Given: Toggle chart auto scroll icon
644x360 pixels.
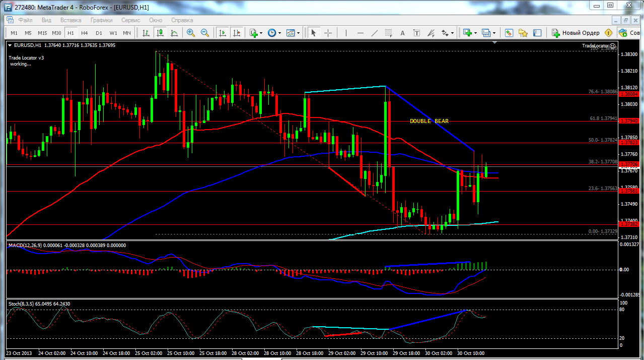Looking at the screenshot, I should [223, 33].
